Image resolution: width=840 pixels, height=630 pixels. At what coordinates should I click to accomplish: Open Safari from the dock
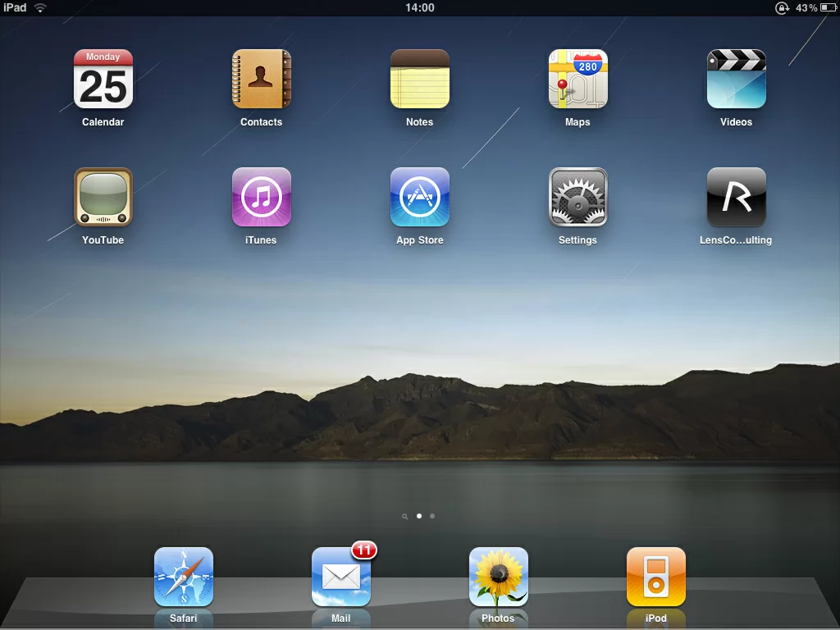184,577
